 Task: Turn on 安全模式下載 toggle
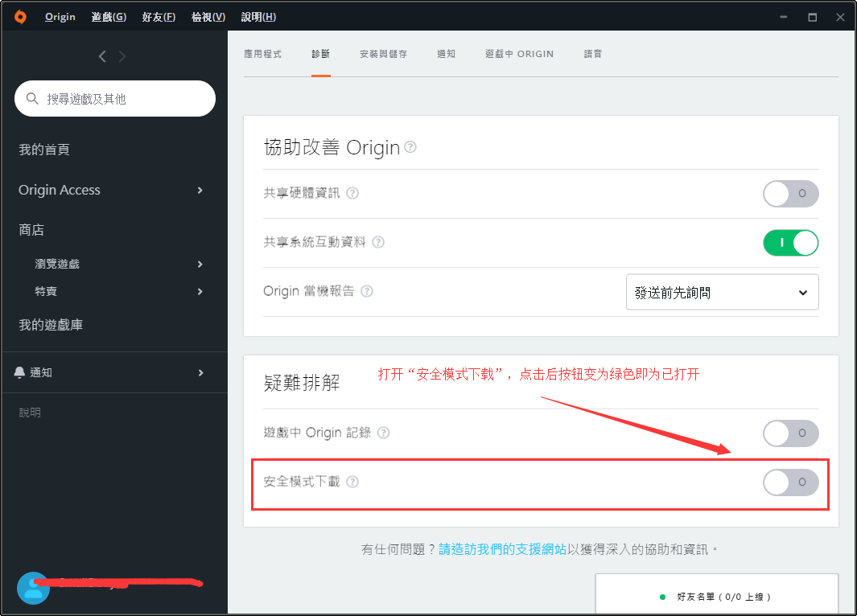pyautogui.click(x=791, y=483)
